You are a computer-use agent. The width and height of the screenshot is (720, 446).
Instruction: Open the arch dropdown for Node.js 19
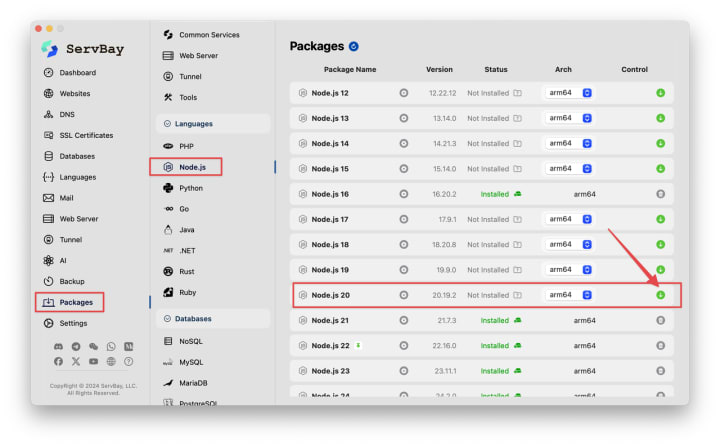point(569,270)
